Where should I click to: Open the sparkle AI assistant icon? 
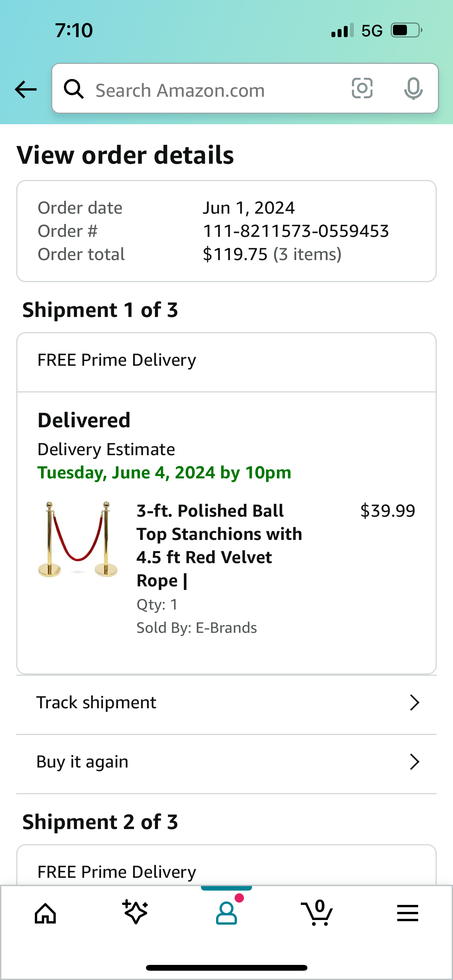(x=136, y=912)
